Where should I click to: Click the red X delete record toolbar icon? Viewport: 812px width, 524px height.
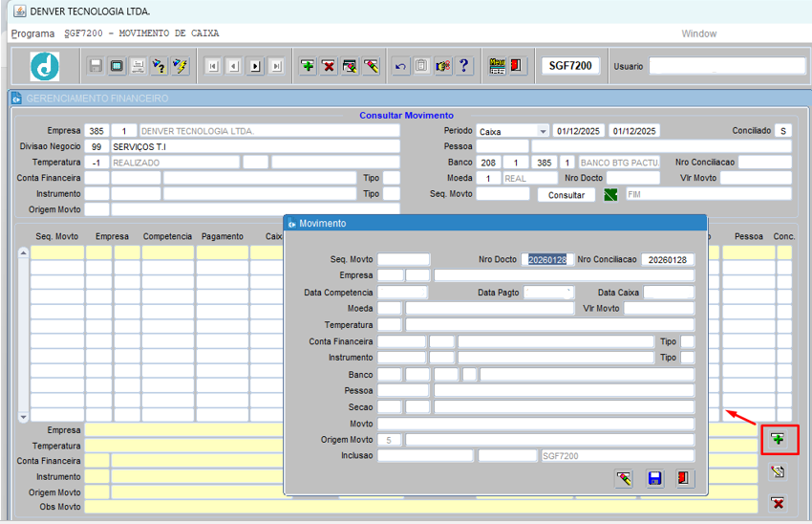tap(329, 66)
